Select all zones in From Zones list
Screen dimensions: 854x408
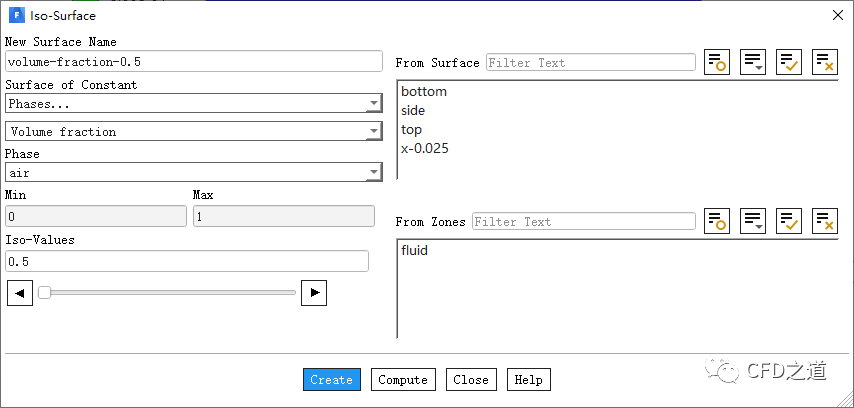[789, 221]
